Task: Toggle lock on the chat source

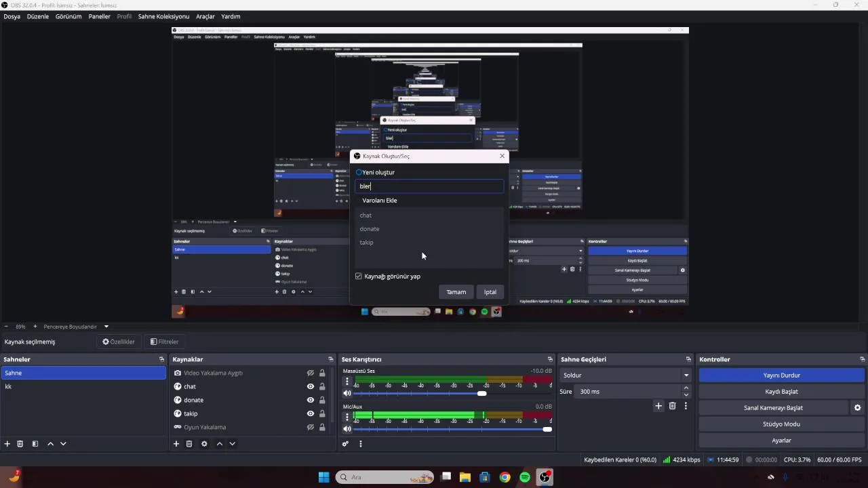Action: [322, 386]
